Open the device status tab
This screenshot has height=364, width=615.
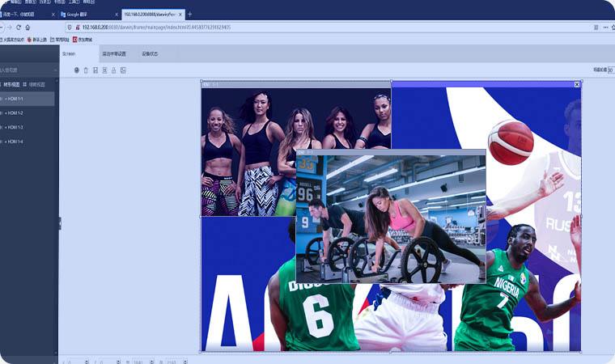click(150, 53)
